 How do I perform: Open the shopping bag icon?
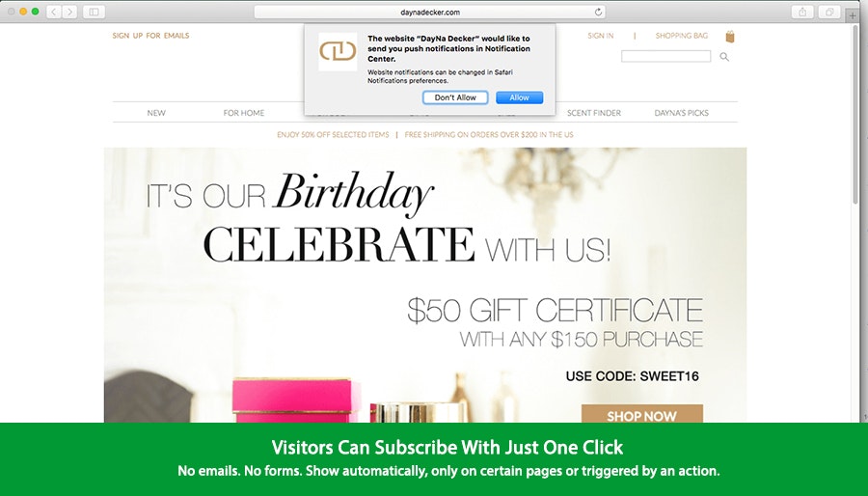(730, 37)
